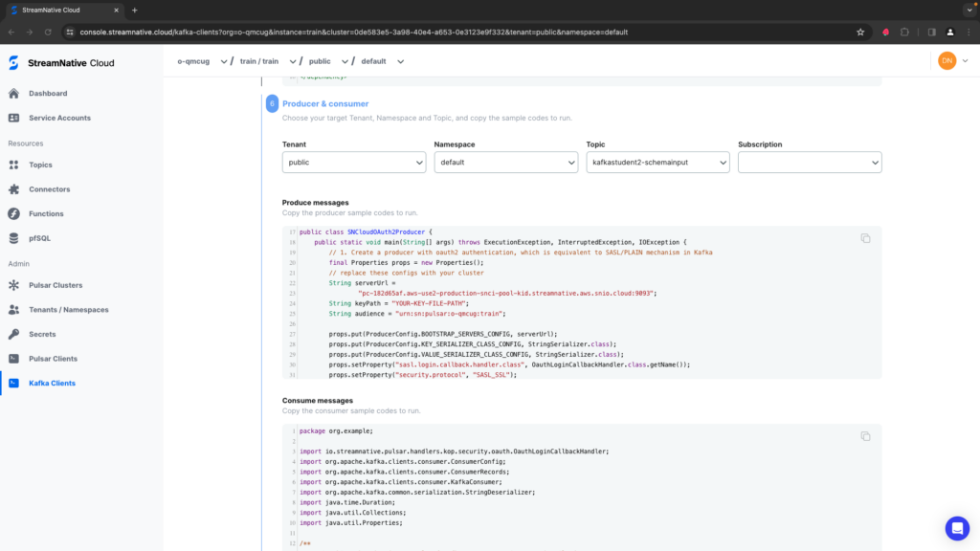Image resolution: width=980 pixels, height=551 pixels.
Task: Open a new browser tab
Action: 134,10
